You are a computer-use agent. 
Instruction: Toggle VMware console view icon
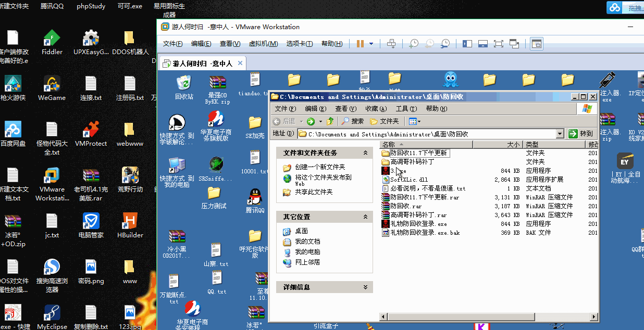pyautogui.click(x=536, y=44)
